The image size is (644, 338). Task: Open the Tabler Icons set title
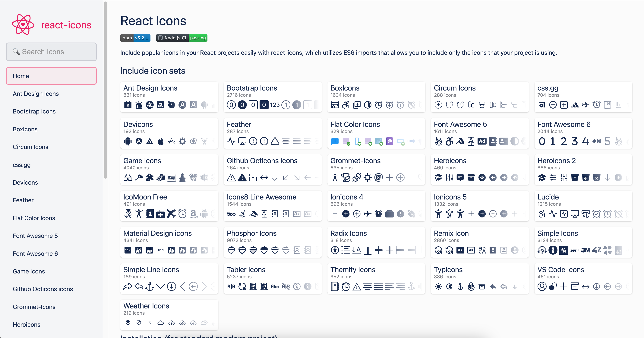(x=246, y=269)
